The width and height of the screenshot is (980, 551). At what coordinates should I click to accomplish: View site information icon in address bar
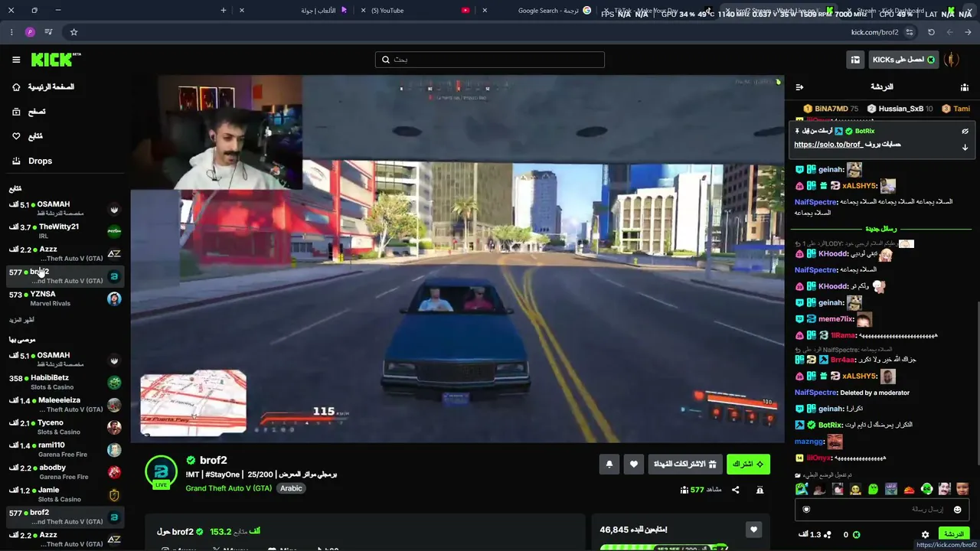(910, 32)
